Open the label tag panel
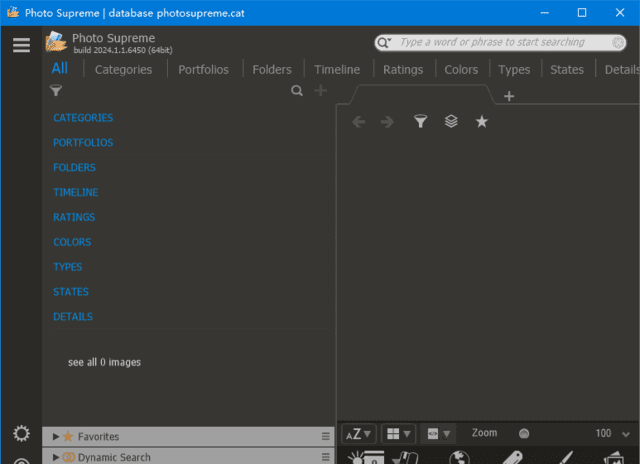 pos(512,457)
